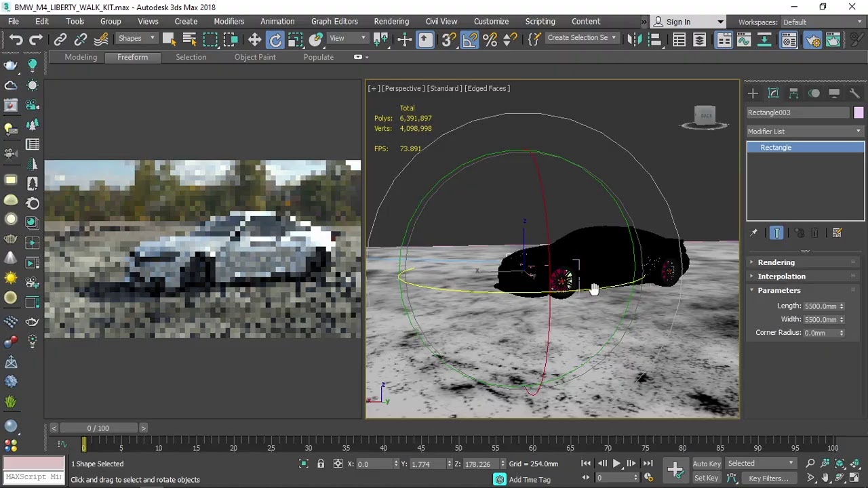Switch to the Utilities command panel
The height and width of the screenshot is (488, 868).
tap(854, 94)
